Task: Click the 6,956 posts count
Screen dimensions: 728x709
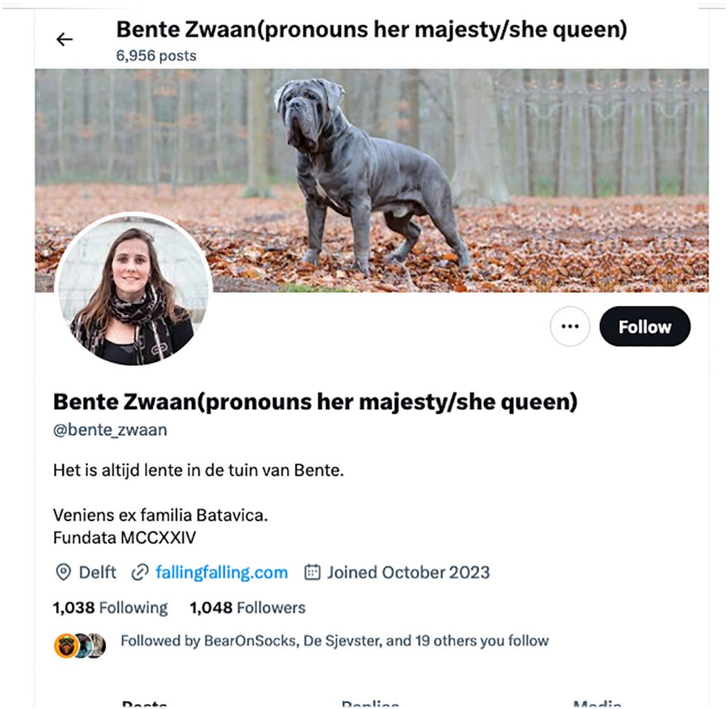Action: pyautogui.click(x=156, y=56)
